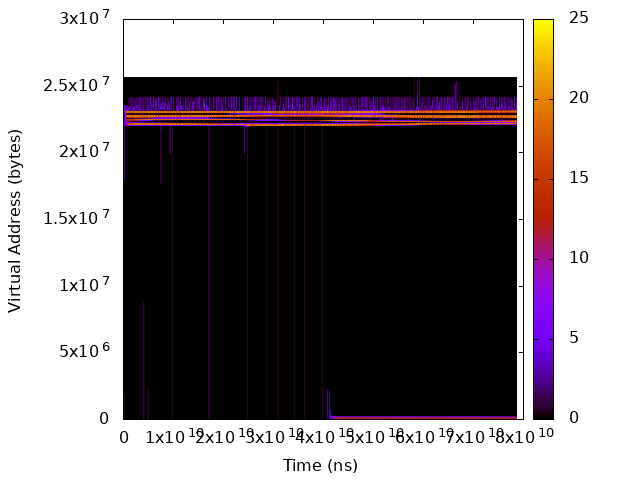The image size is (640, 480).
Task: Click the colorbar label 10
Action: point(579,258)
